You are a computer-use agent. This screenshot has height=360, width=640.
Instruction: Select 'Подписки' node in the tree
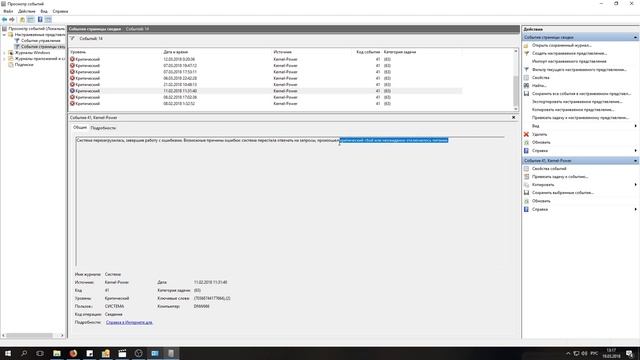pos(24,64)
